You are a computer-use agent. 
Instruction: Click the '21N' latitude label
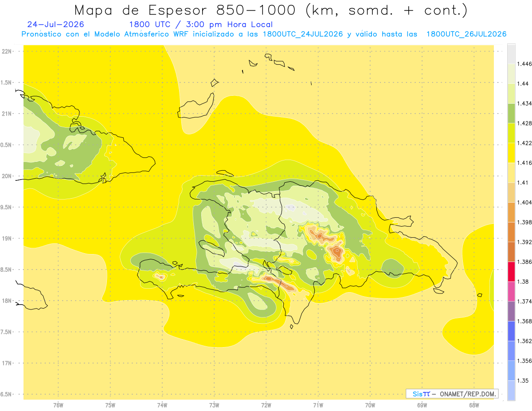tap(7, 114)
